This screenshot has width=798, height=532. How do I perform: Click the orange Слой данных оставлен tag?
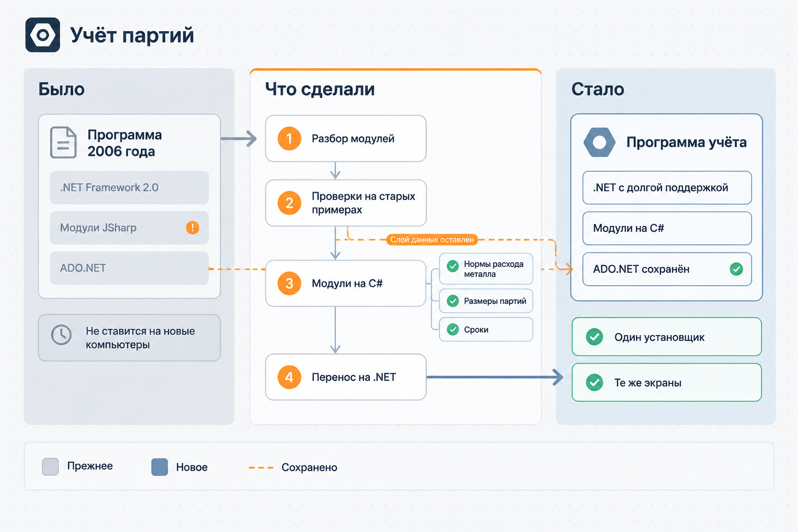point(432,240)
